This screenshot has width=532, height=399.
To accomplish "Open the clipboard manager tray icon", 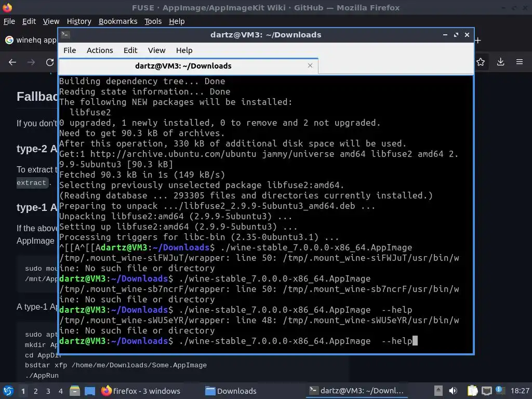I will pyautogui.click(x=472, y=391).
